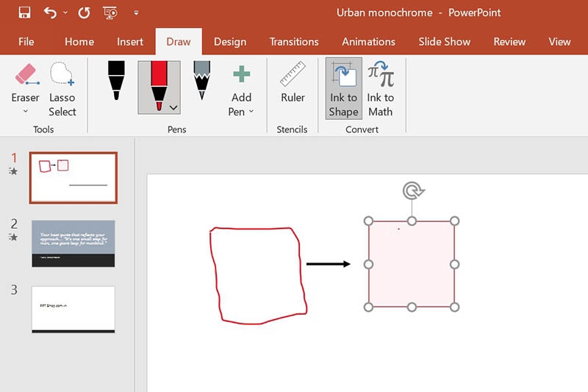The width and height of the screenshot is (588, 392).
Task: Undo the last action
Action: [x=50, y=13]
